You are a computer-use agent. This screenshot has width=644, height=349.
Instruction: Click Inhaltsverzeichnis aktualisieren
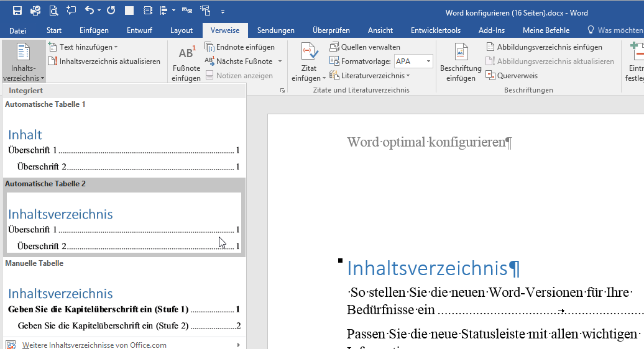[104, 61]
